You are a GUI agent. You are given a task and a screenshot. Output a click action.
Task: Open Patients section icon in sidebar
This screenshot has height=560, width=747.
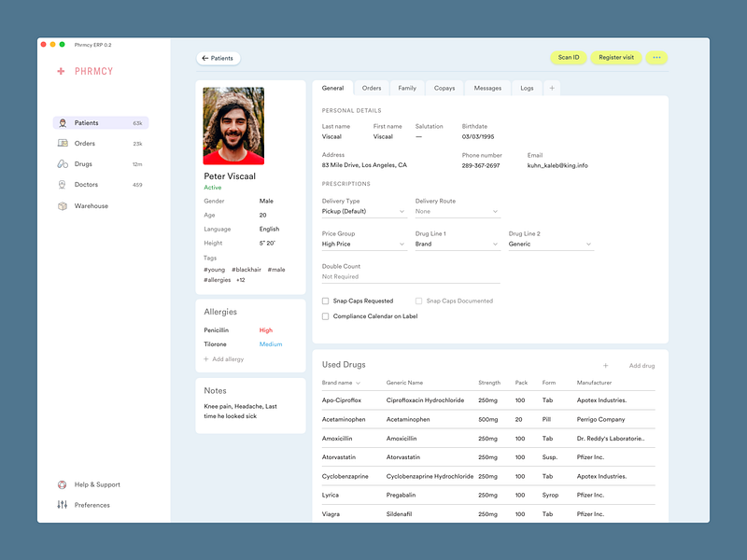point(63,123)
